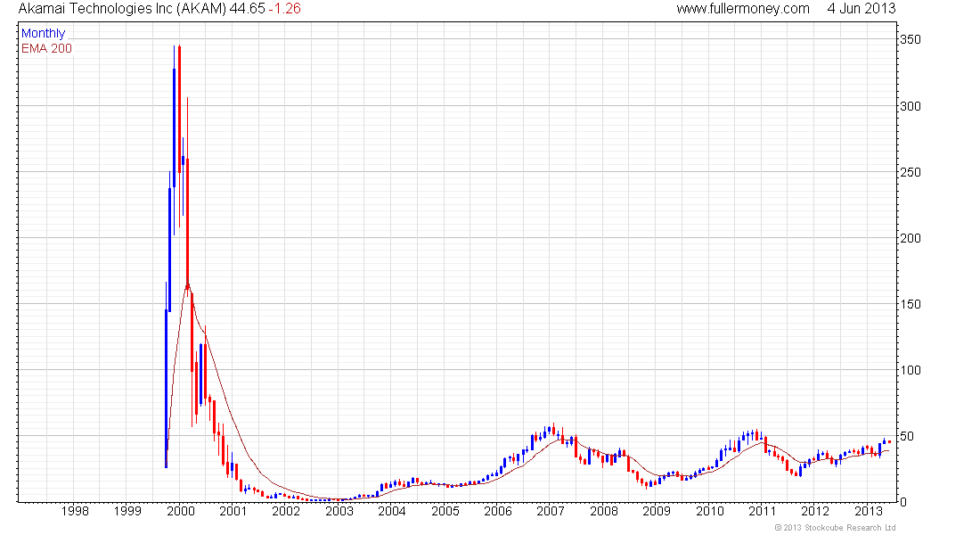Click the 2004 year axis label

click(392, 511)
